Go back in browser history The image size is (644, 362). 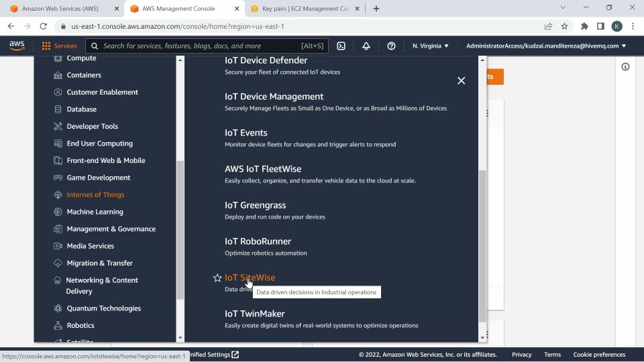point(11,26)
